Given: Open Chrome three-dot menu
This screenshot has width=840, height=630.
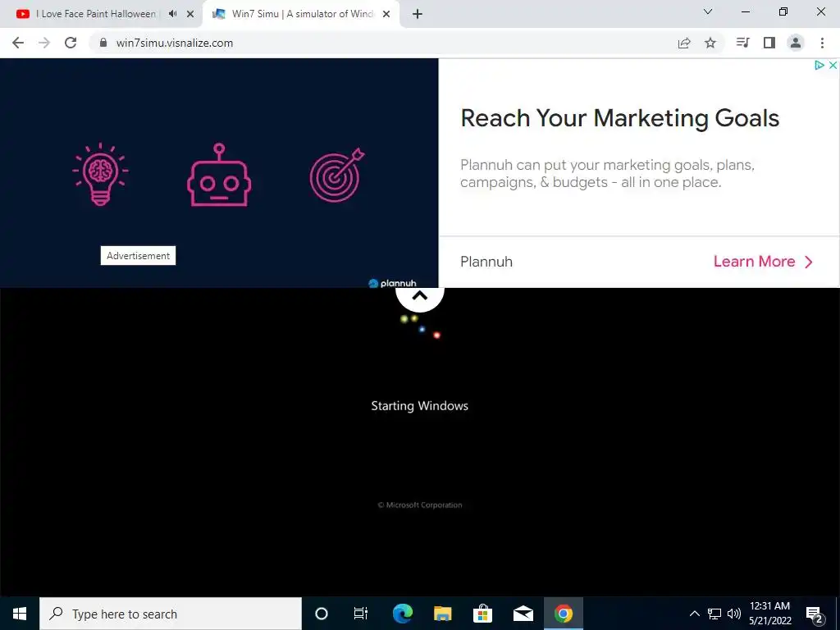Looking at the screenshot, I should [x=822, y=43].
